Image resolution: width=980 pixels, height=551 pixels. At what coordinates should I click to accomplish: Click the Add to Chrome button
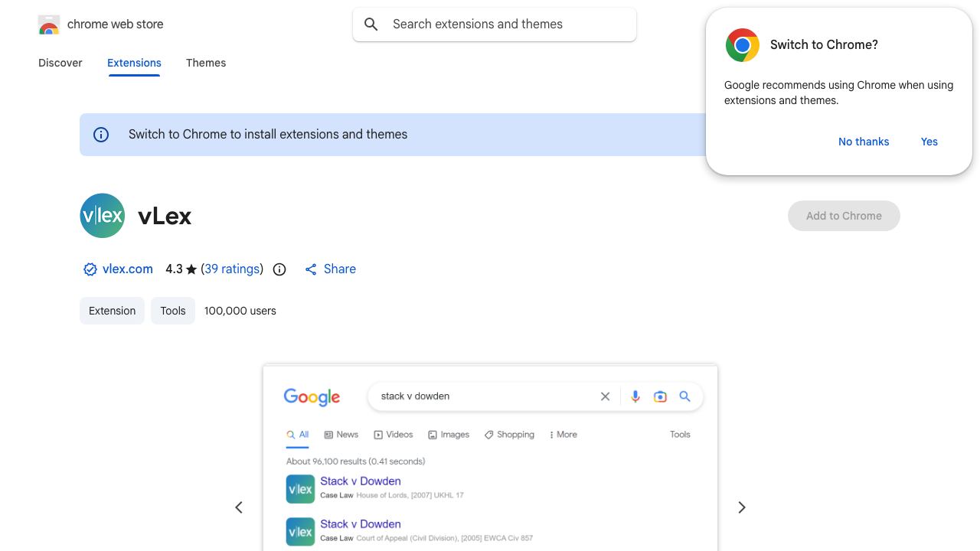pyautogui.click(x=844, y=216)
